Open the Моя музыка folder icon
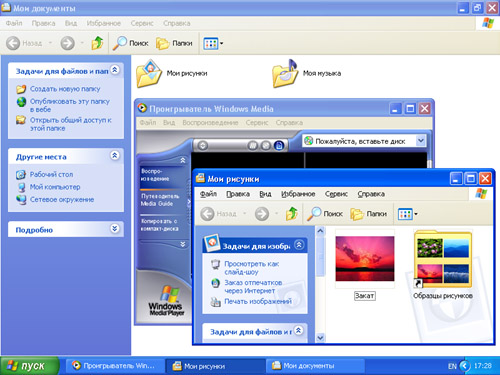This screenshot has height=375, width=500. pos(285,74)
